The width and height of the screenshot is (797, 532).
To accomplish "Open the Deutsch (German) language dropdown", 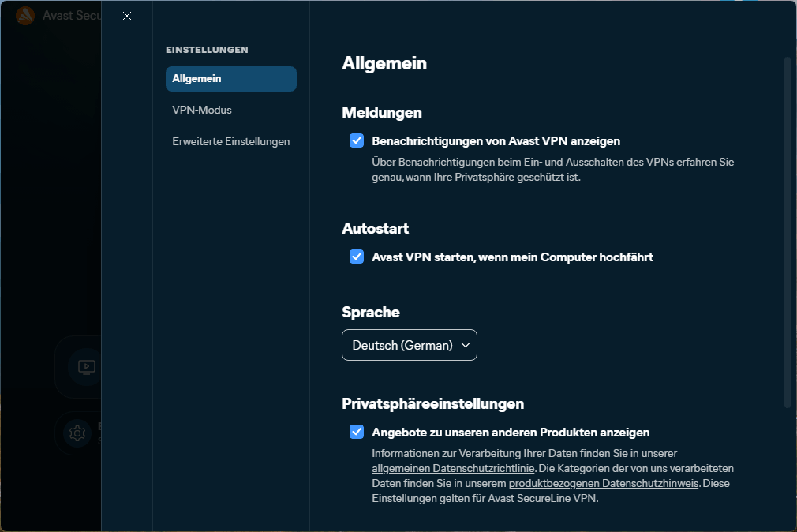I will point(409,344).
